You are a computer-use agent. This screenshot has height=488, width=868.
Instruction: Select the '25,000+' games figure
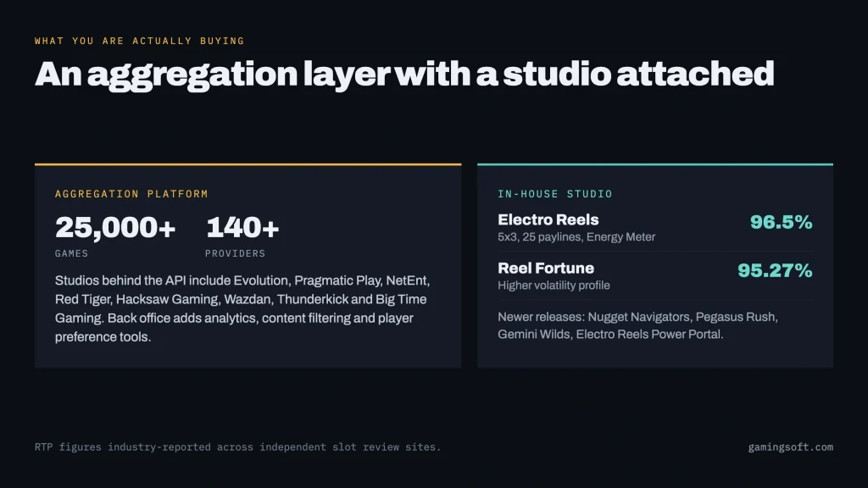click(115, 227)
